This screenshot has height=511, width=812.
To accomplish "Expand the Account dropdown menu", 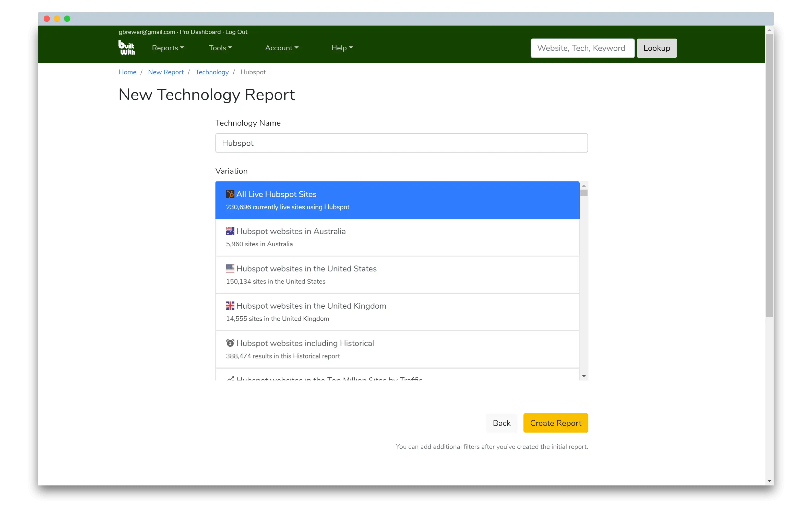I will point(282,48).
